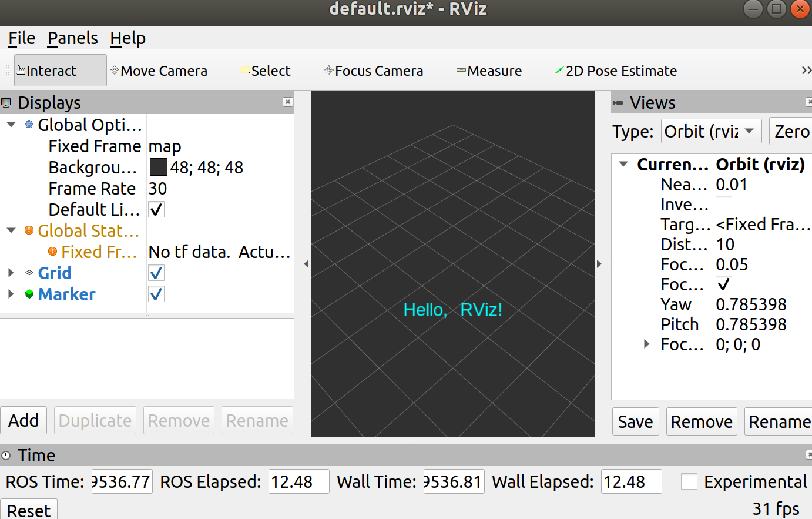Activate the Move Camera tool
Viewport: 812px width, 519px height.
coord(158,71)
